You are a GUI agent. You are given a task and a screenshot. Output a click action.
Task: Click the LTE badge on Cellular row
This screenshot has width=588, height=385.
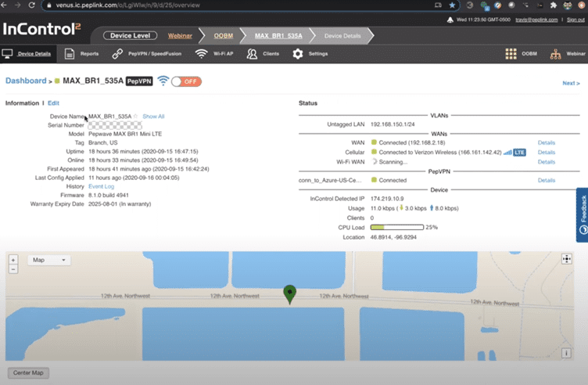click(519, 153)
